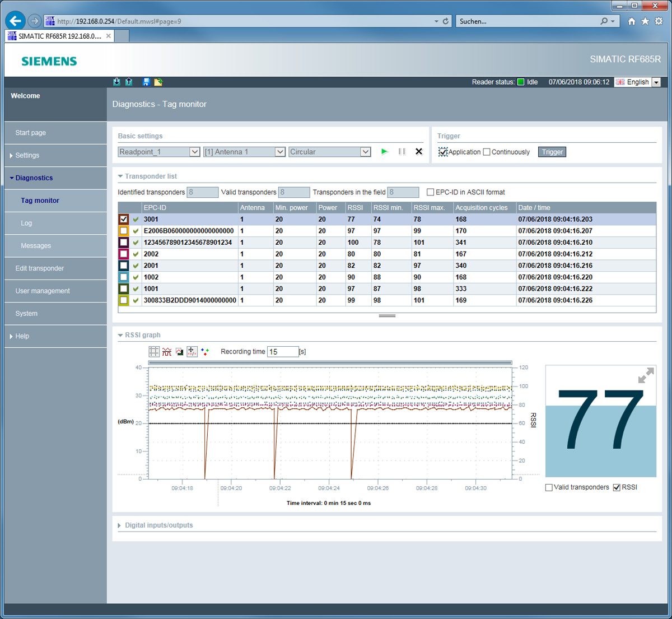The width and height of the screenshot is (672, 619).
Task: Click the Recording time input field
Action: coord(282,352)
